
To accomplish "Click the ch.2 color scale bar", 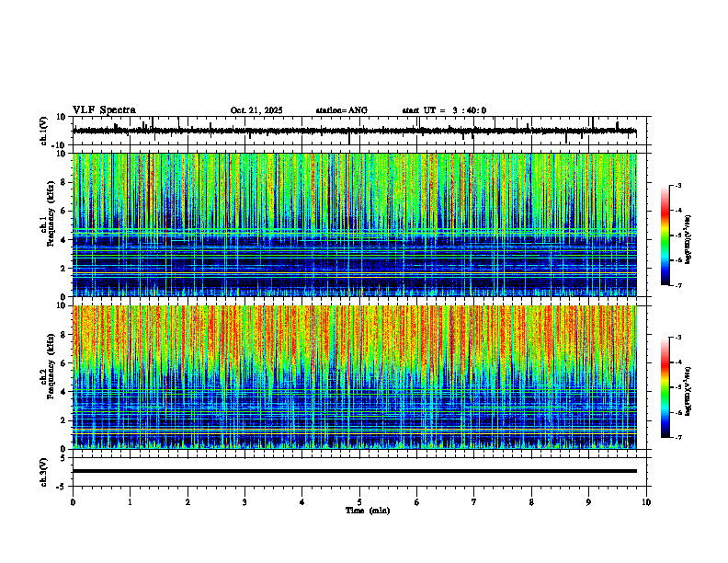I will click(x=665, y=387).
